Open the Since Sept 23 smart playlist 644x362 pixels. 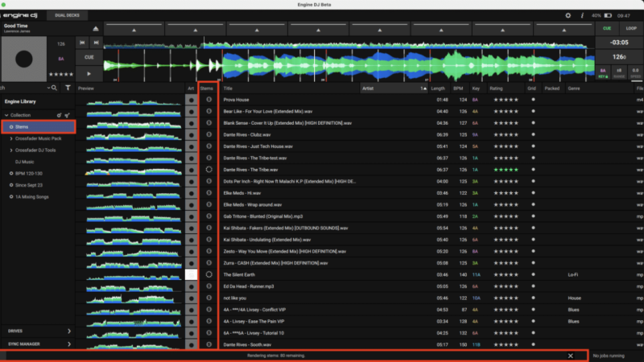pyautogui.click(x=29, y=185)
